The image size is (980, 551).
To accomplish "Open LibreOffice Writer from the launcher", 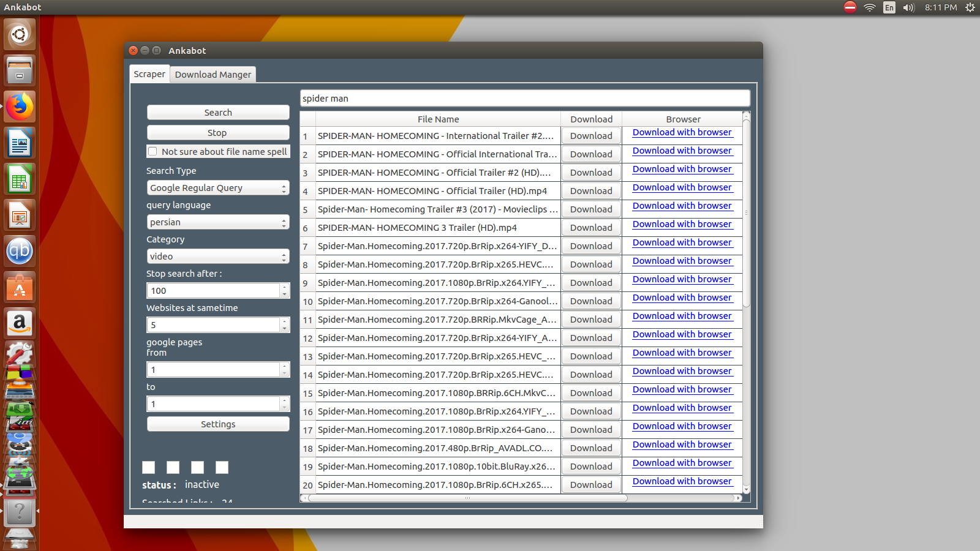I will pyautogui.click(x=20, y=143).
